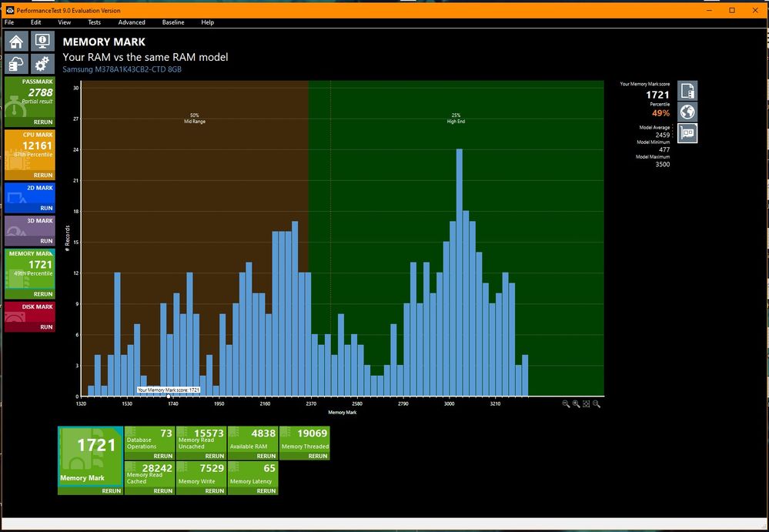Rerun the Database Operations test

point(162,456)
